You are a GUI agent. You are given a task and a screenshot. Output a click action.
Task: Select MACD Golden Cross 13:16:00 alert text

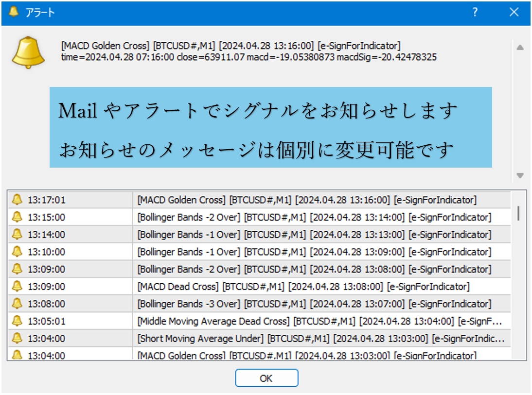coord(307,200)
